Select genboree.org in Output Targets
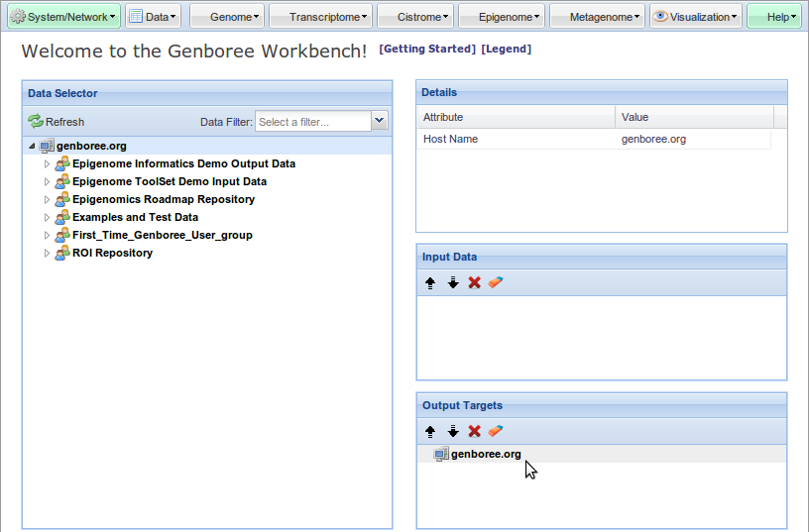Viewport: 809px width, 532px height. click(485, 455)
